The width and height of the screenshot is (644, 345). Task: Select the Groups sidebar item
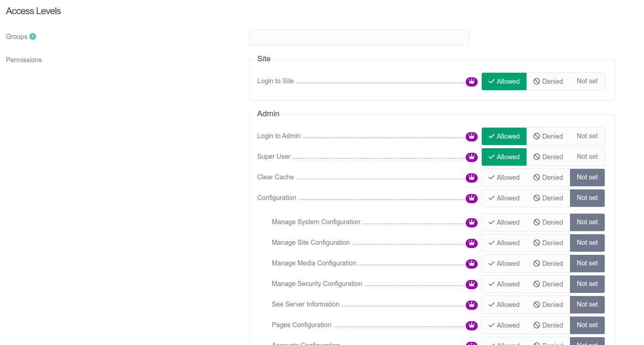click(16, 36)
